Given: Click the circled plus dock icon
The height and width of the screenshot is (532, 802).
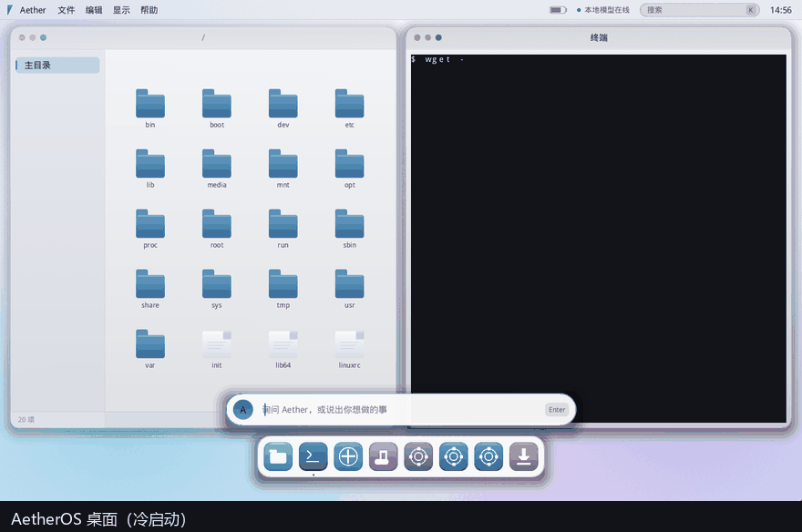Looking at the screenshot, I should (348, 456).
